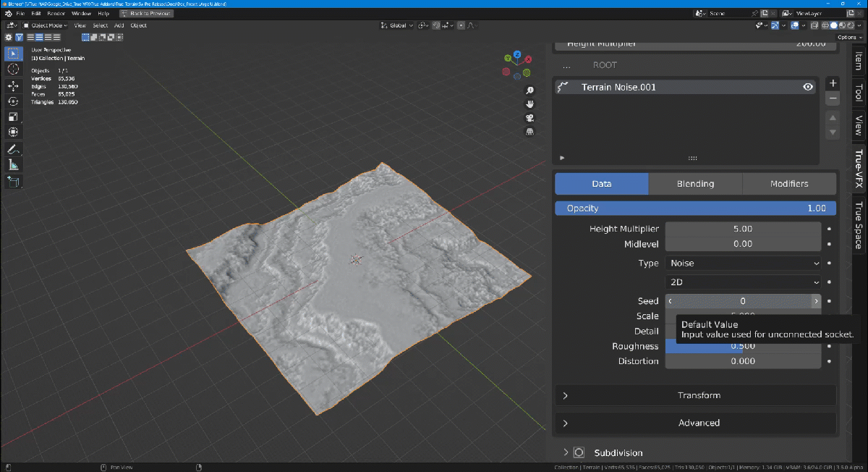
Task: Select the Rotate tool
Action: tap(13, 101)
